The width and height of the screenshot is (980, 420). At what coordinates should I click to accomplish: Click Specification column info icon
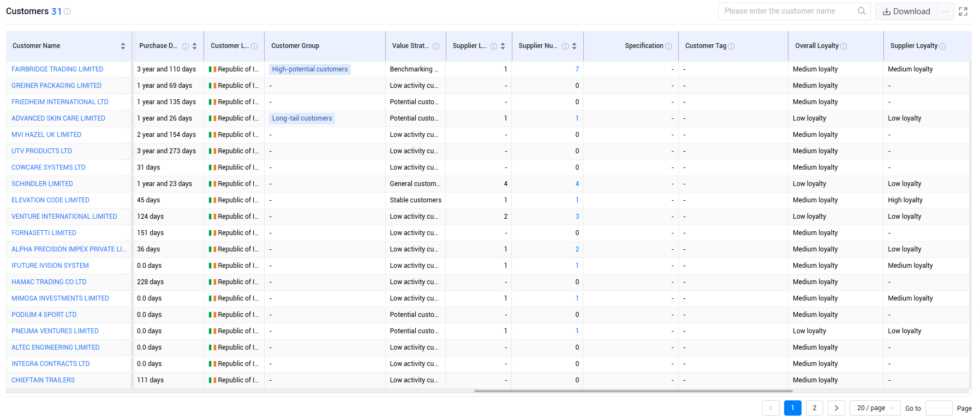[x=668, y=46]
